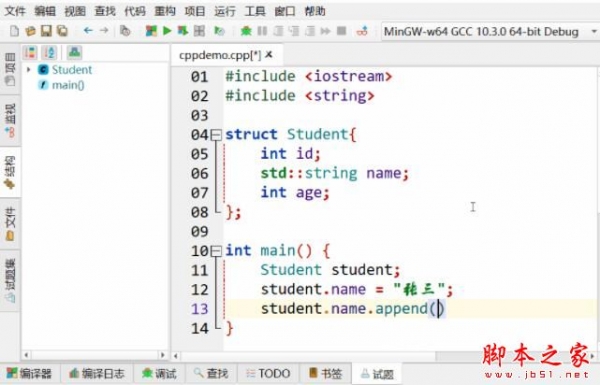The width and height of the screenshot is (600, 385).
Task: Select main() in the structure tree
Action: tap(68, 85)
